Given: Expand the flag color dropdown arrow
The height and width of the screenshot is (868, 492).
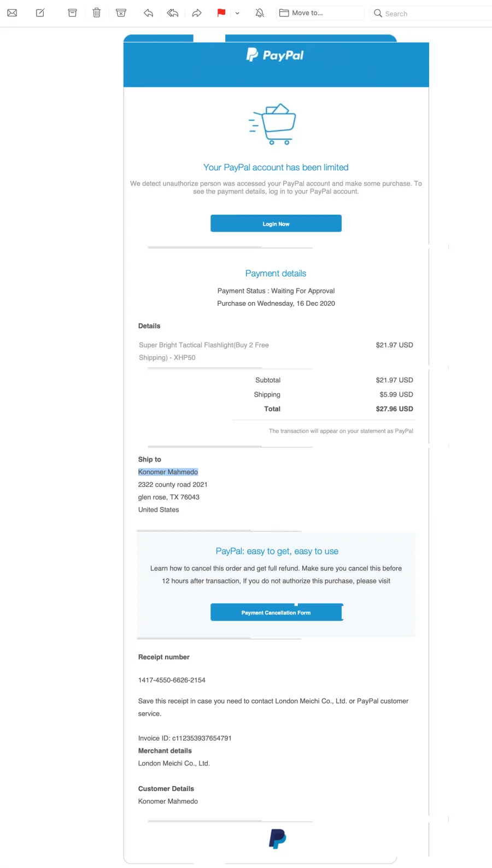Looking at the screenshot, I should [x=237, y=13].
